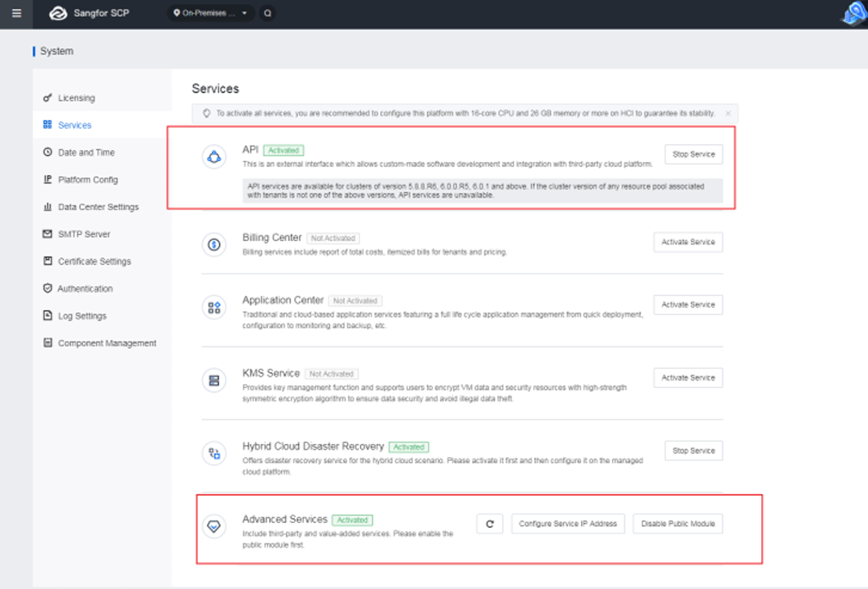Image resolution: width=868 pixels, height=589 pixels.
Task: Click the API service cloud icon
Action: (x=214, y=156)
